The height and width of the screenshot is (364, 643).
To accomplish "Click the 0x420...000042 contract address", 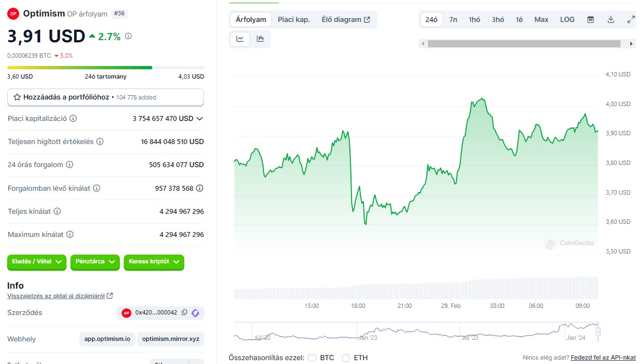I will [x=156, y=312].
